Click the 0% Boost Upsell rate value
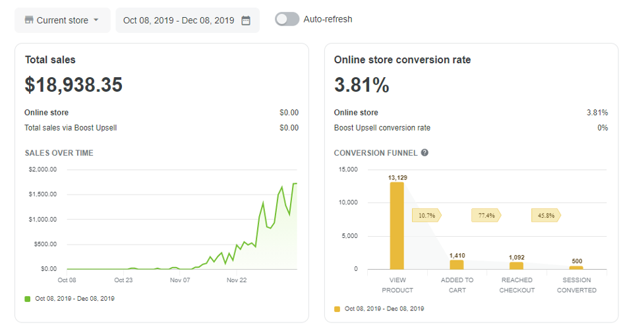 602,128
